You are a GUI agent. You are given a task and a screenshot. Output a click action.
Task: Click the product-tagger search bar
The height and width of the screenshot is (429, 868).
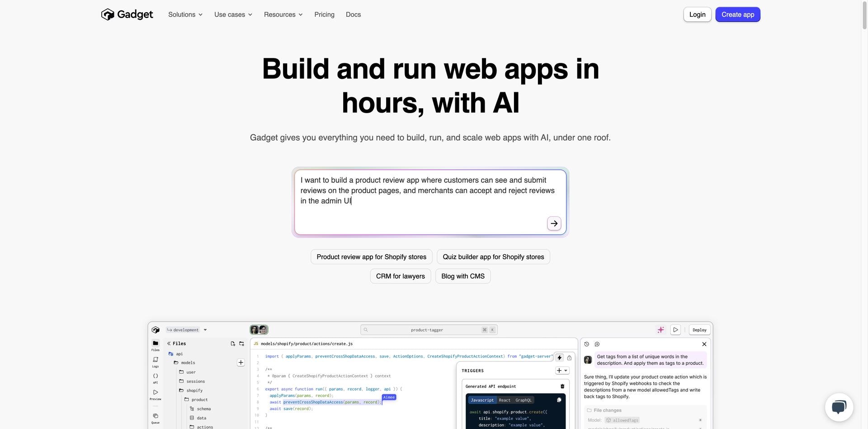(x=429, y=330)
